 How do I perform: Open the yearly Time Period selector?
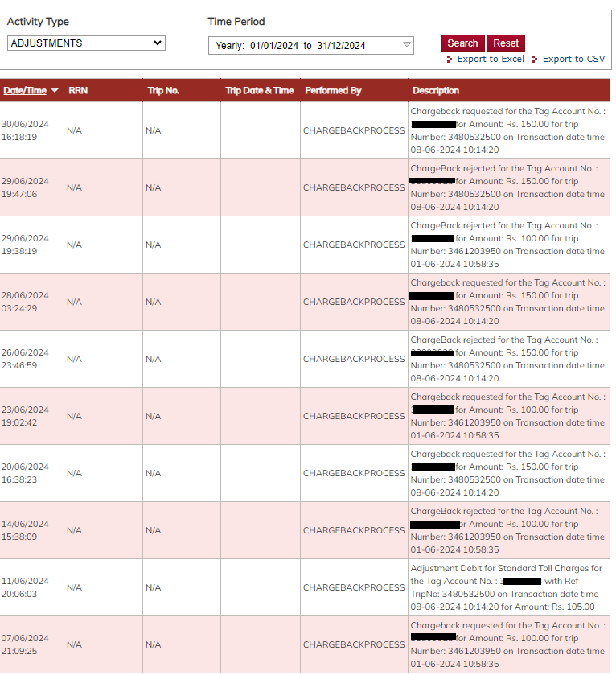pos(311,45)
